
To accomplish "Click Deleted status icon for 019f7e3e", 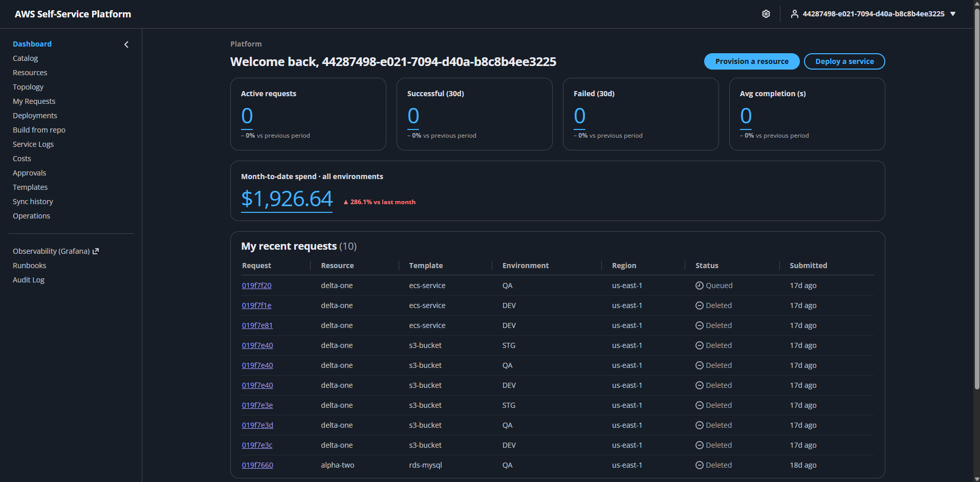I will click(699, 405).
